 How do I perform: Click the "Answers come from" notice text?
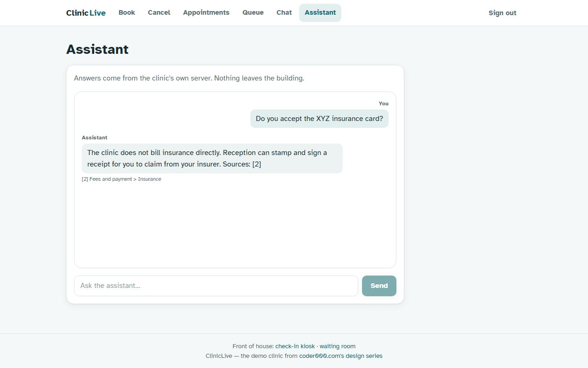[x=189, y=78]
